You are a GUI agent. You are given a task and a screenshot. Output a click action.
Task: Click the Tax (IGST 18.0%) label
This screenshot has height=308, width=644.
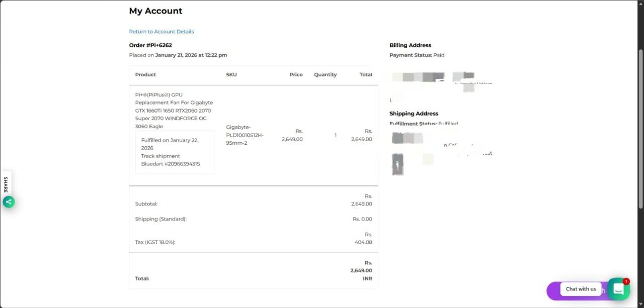click(155, 242)
